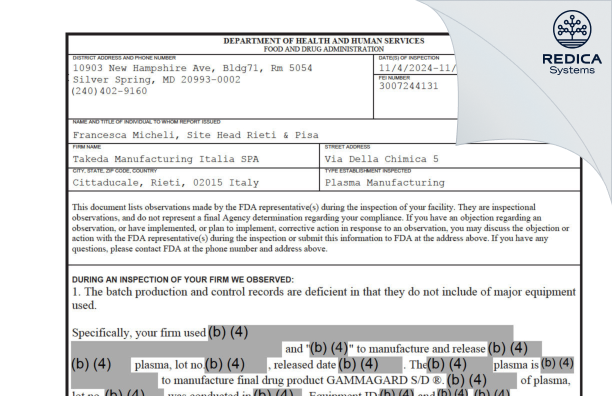The image size is (612, 396).
Task: Click firm name 'Takeda Manufacturing Italia SPA'
Action: [x=165, y=159]
